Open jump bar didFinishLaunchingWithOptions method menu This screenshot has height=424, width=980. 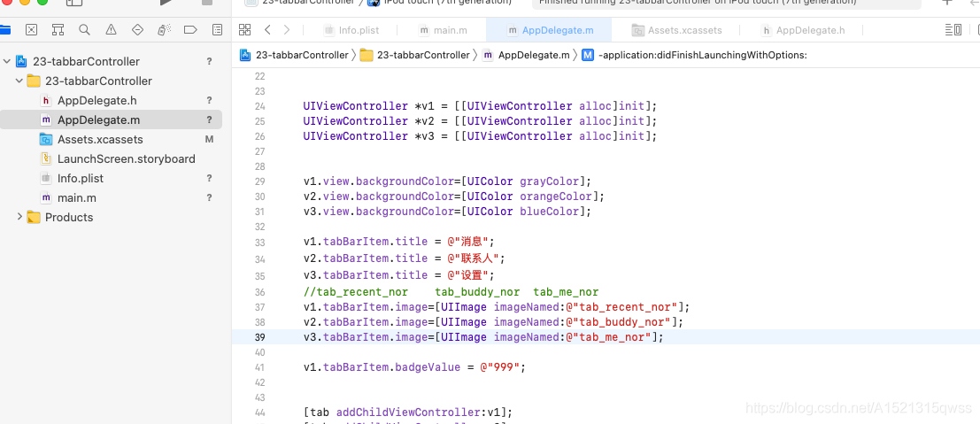(694, 55)
